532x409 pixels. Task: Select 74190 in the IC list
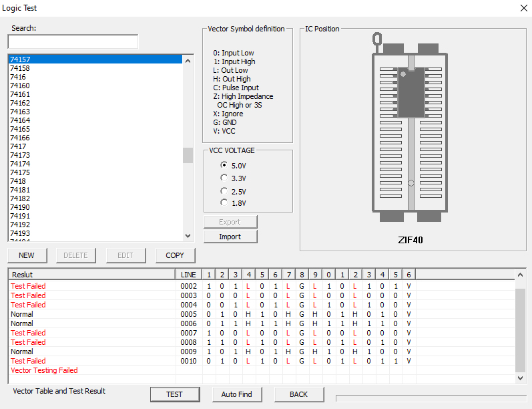[95, 207]
